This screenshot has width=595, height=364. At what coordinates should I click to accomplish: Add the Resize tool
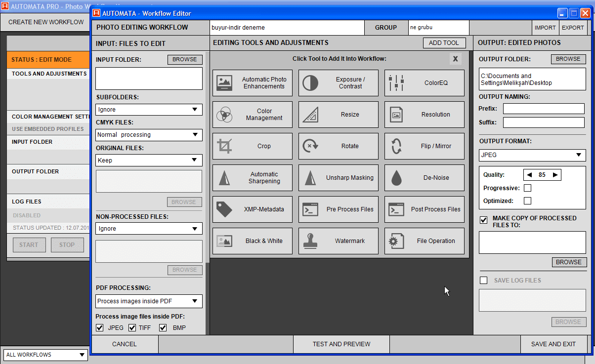[339, 115]
